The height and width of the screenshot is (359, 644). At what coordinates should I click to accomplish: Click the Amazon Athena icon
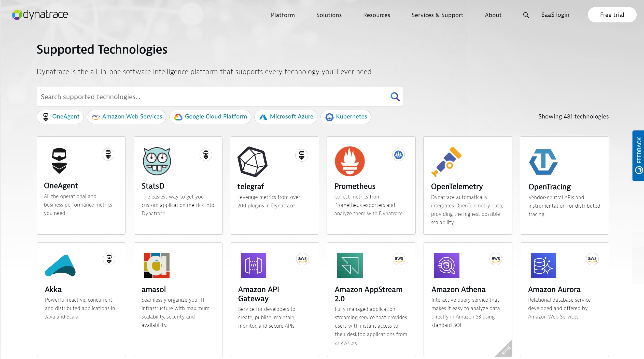click(x=446, y=265)
